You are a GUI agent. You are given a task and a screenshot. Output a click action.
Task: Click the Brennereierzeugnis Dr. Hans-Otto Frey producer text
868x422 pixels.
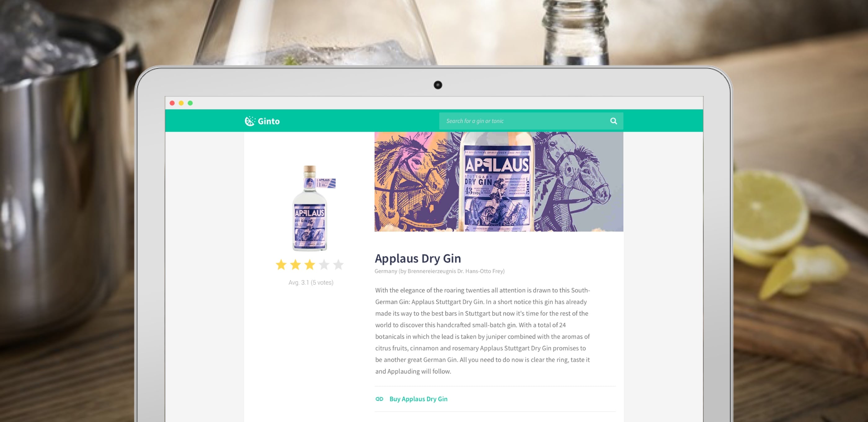coord(456,271)
